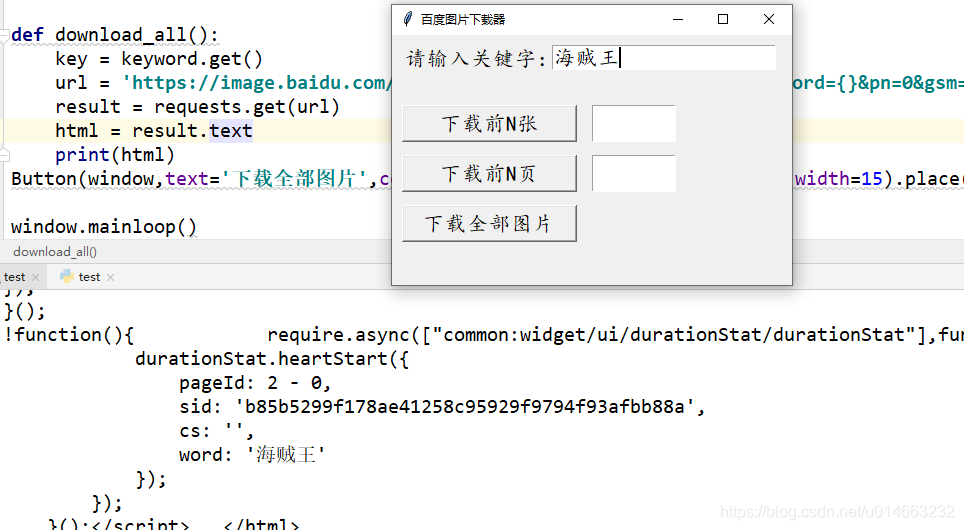Close the 百度图片下载器 window

pyautogui.click(x=768, y=19)
